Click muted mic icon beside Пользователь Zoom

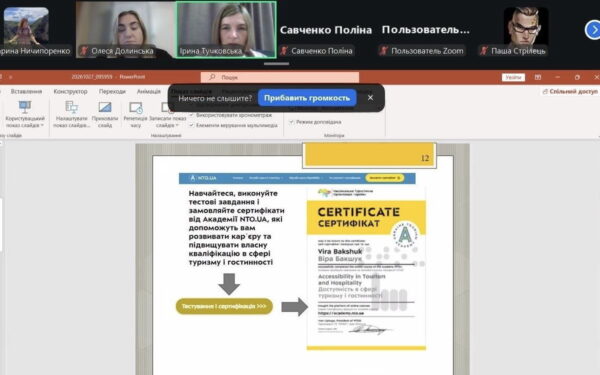click(384, 51)
